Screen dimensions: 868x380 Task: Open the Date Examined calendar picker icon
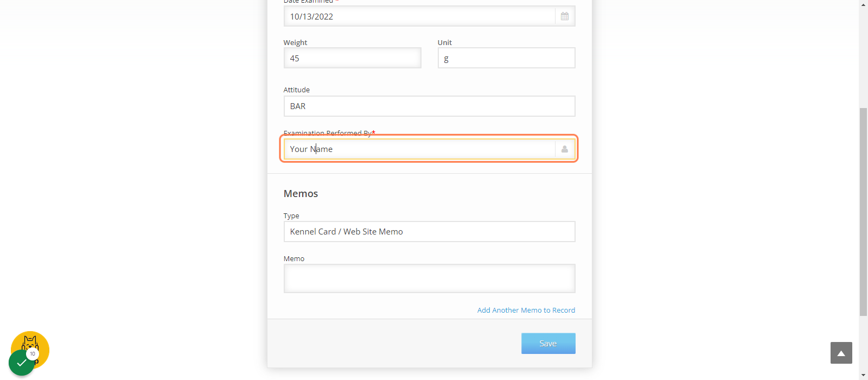tap(565, 16)
